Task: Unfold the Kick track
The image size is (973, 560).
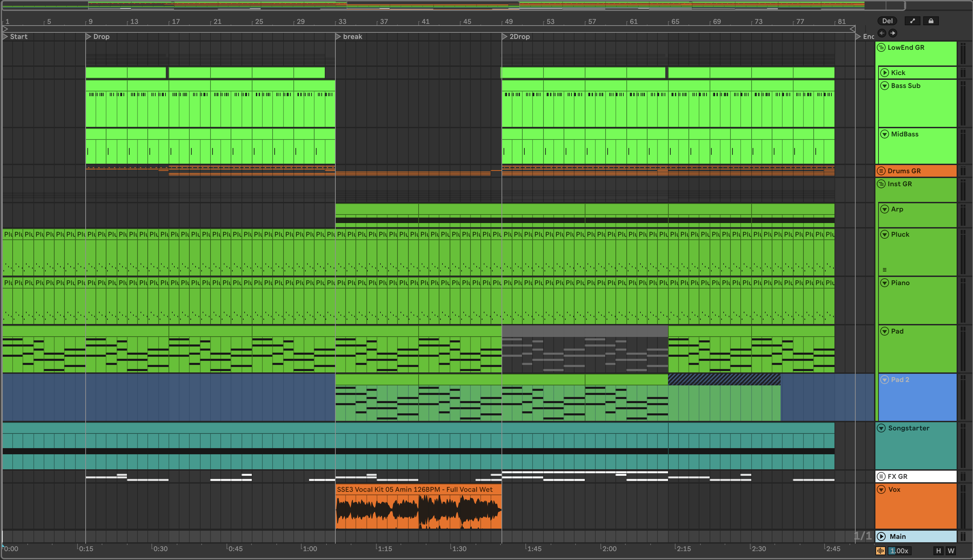Action: (x=885, y=73)
